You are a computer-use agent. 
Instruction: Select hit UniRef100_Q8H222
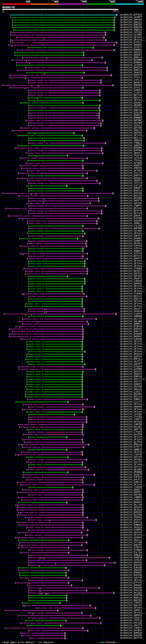pyautogui.click(x=131, y=22)
